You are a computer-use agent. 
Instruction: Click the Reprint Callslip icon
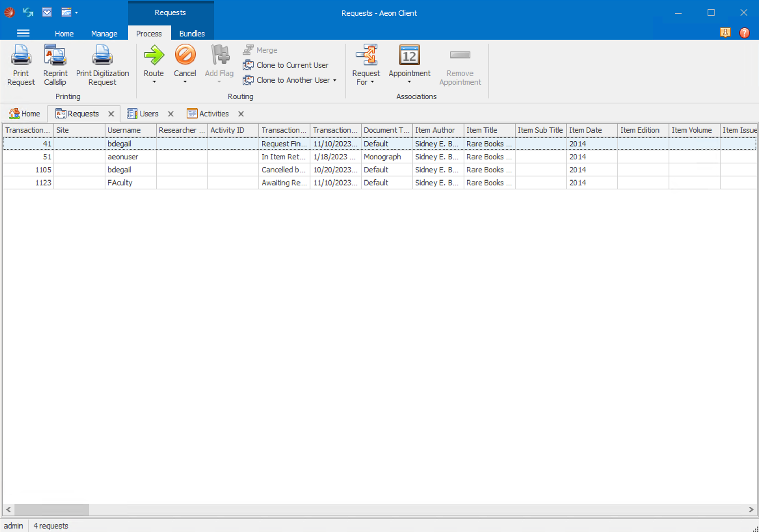[x=55, y=55]
